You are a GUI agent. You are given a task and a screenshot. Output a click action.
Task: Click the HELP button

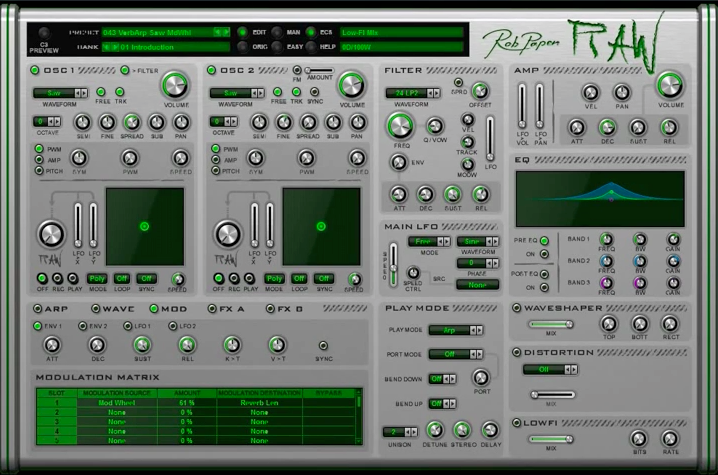[311, 46]
